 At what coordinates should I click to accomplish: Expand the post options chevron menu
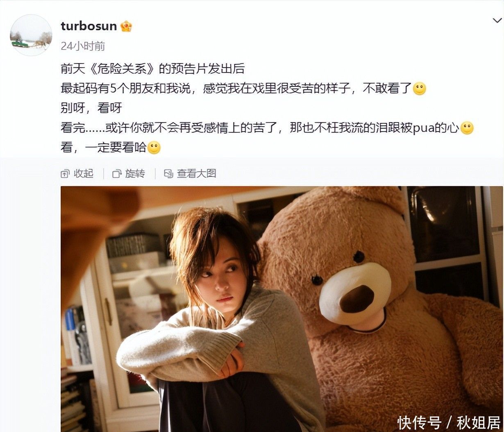(496, 20)
